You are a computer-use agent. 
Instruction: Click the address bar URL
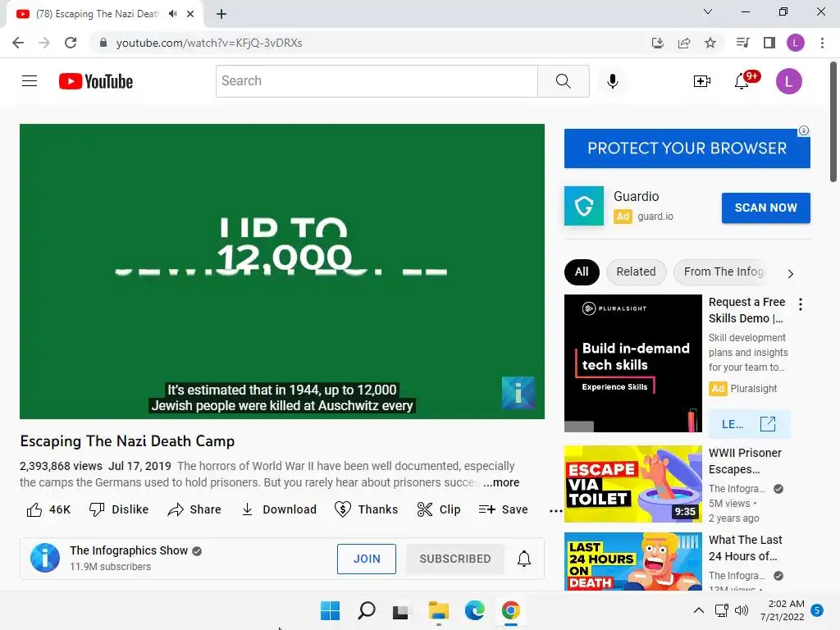tap(209, 43)
